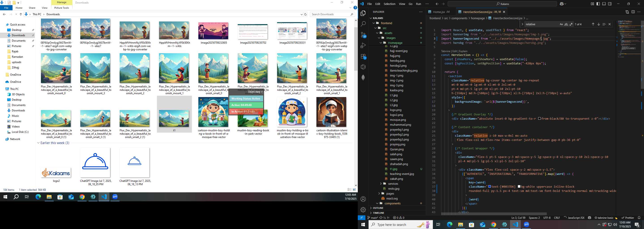Click the Explorer files icon in activity bar
This screenshot has width=644, height=229.
(x=363, y=13)
